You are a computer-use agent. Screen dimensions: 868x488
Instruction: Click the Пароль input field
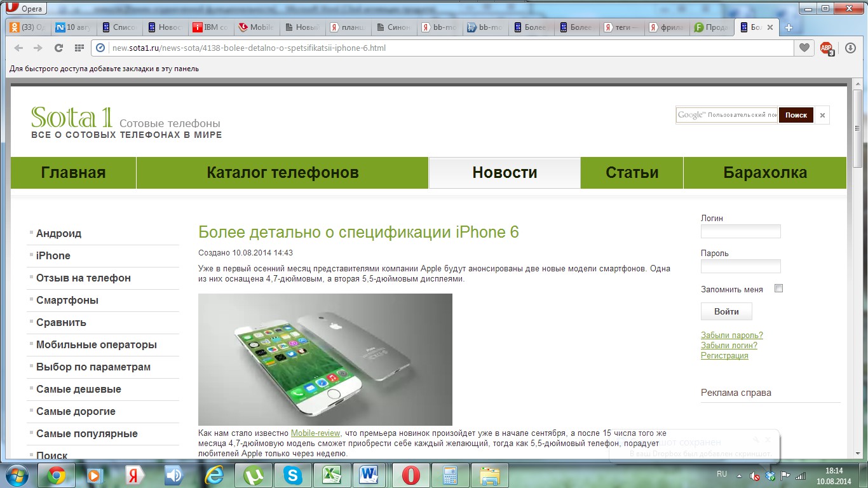click(x=740, y=266)
